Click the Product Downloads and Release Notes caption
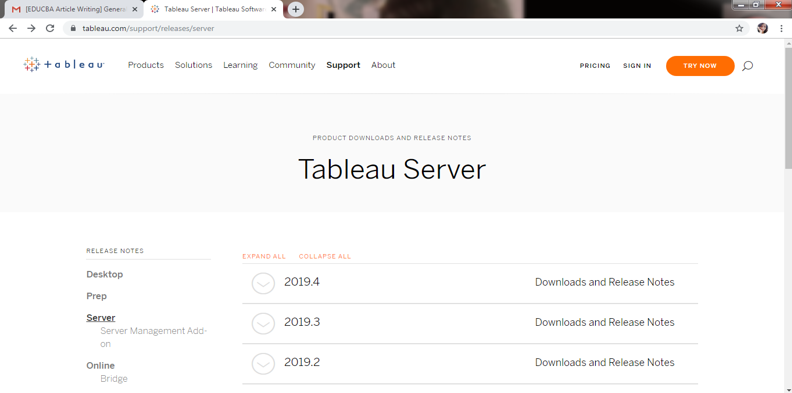 [392, 138]
